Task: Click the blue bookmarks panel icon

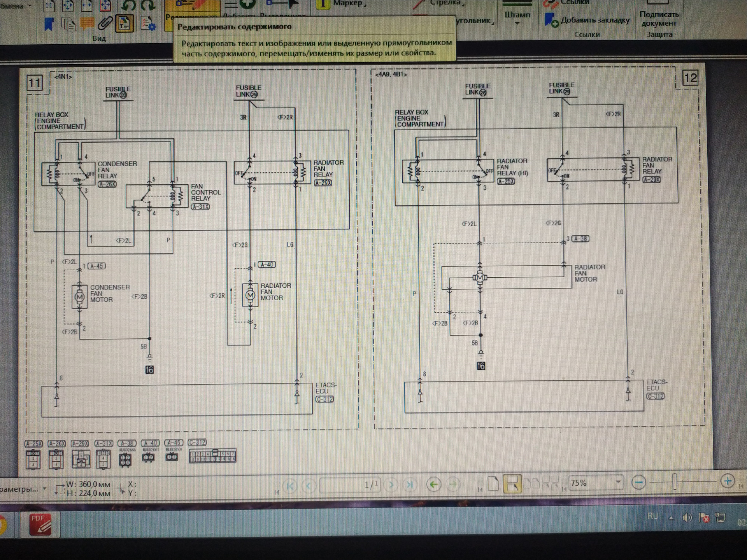Action: pos(49,24)
